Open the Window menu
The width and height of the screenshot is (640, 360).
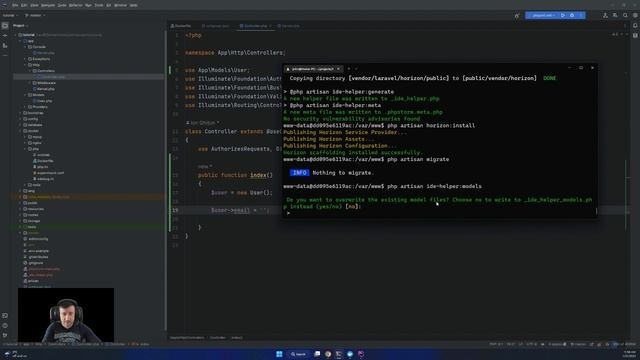click(x=120, y=5)
